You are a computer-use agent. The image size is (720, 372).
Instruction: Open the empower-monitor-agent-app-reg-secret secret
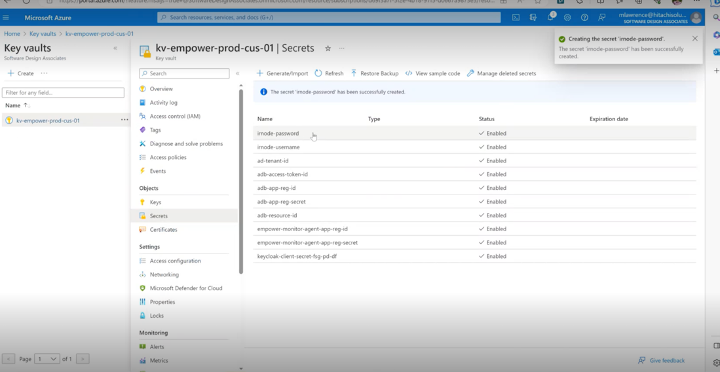click(x=307, y=242)
